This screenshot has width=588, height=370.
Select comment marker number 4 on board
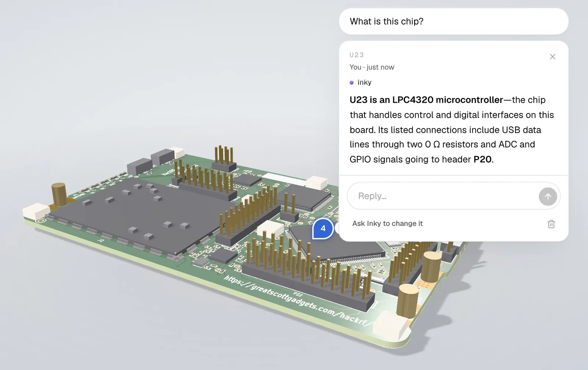tap(323, 229)
